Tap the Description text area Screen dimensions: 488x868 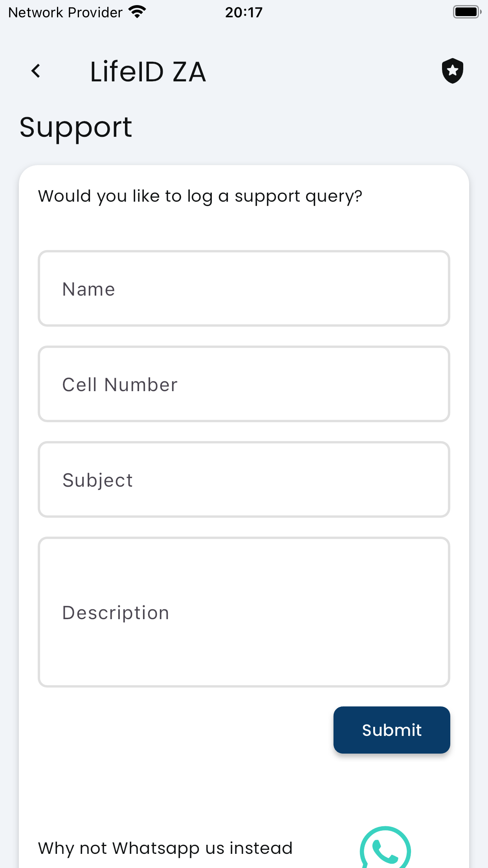coord(244,612)
